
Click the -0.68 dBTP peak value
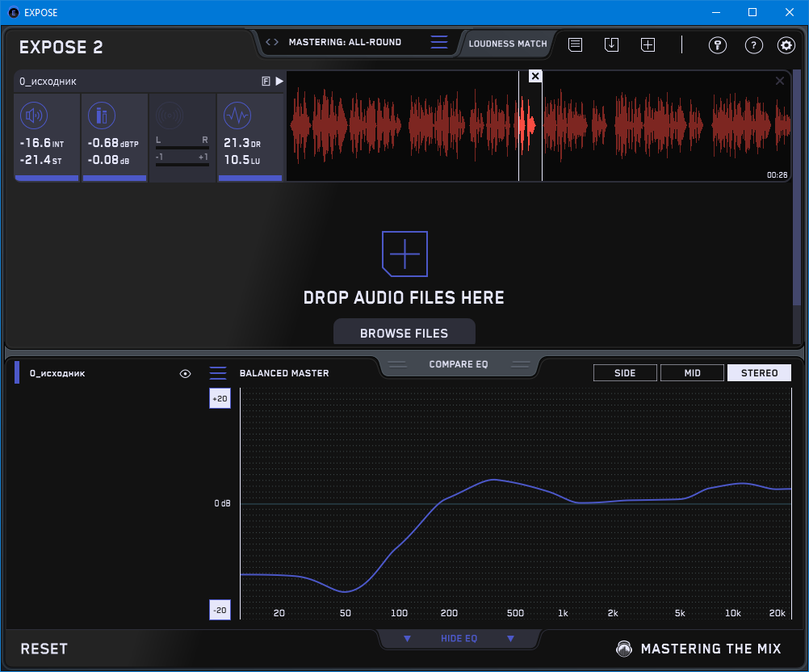coord(113,143)
